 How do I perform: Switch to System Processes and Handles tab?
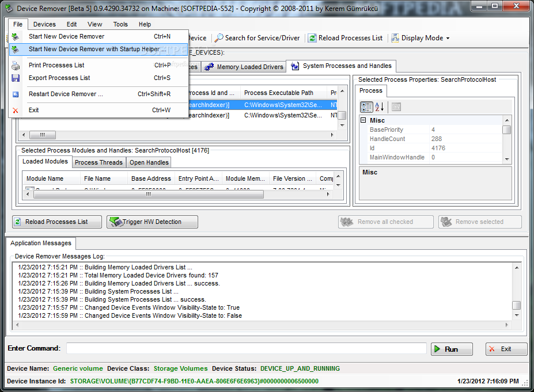click(x=342, y=66)
